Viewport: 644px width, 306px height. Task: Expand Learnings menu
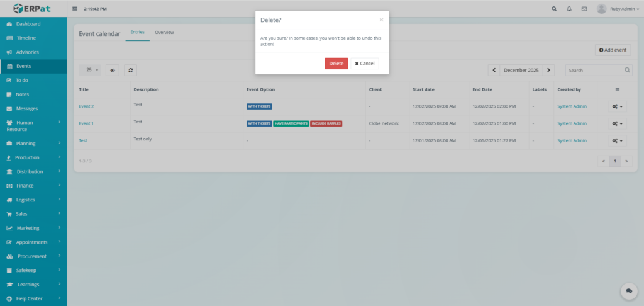[x=33, y=285]
